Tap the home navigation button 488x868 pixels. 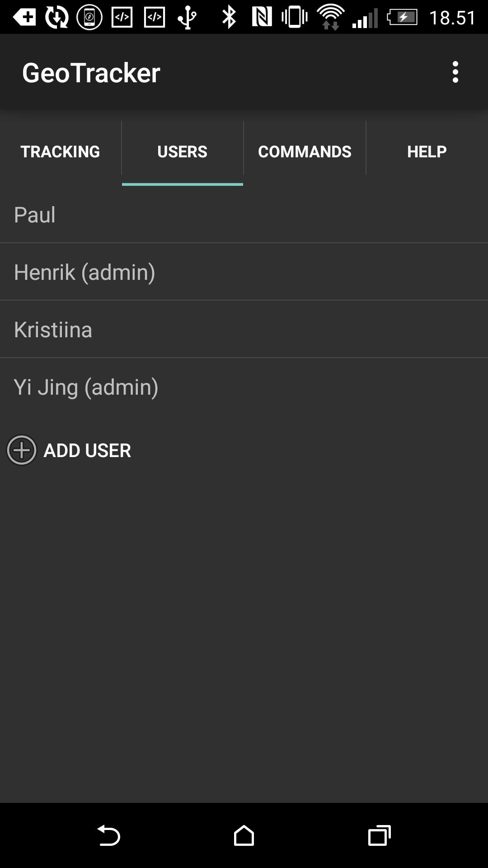click(244, 835)
